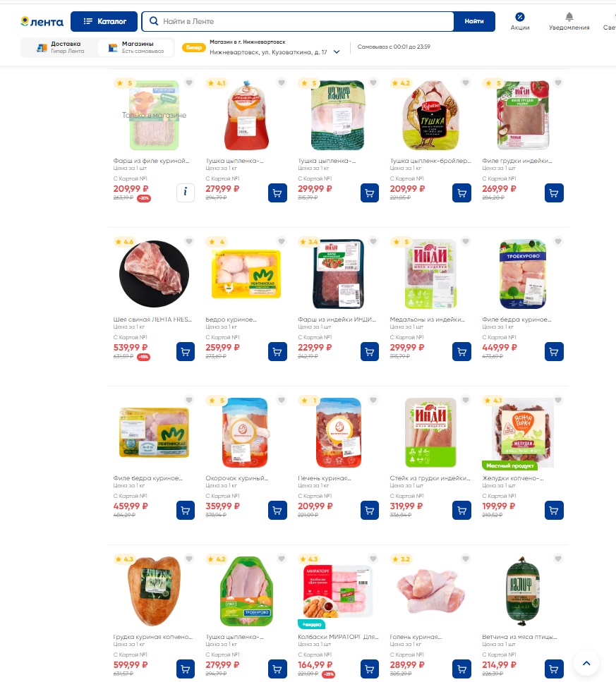The image size is (616, 682).
Task: Toggle favorite heart on Фарш из индейки ИНДИ
Action: pos(373,241)
